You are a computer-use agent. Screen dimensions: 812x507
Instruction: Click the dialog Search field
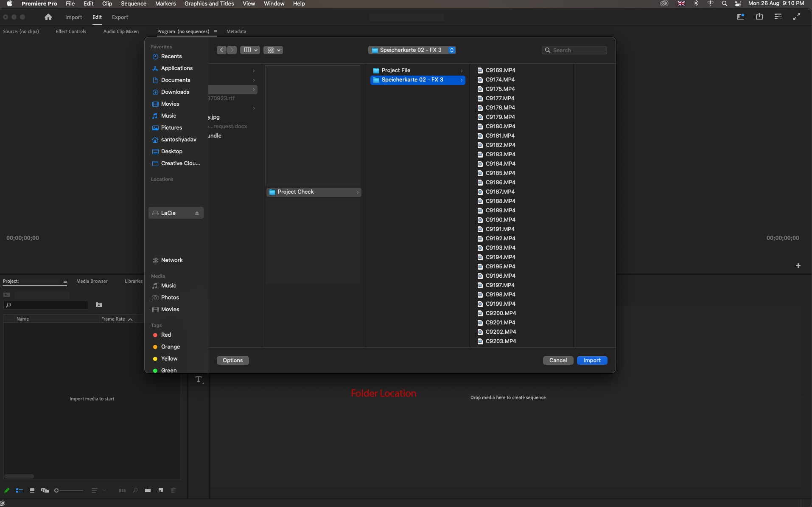574,50
